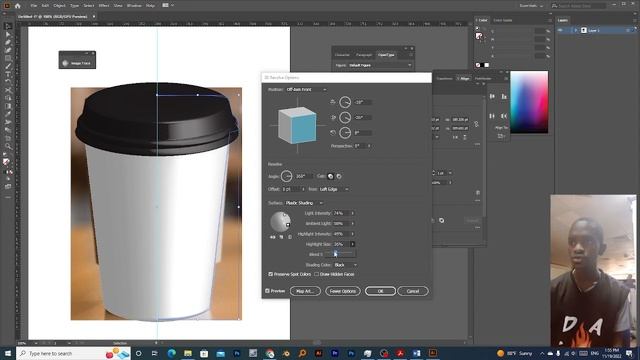Image resolution: width=640 pixels, height=360 pixels.
Task: Open the Effect menu
Action: click(104, 6)
